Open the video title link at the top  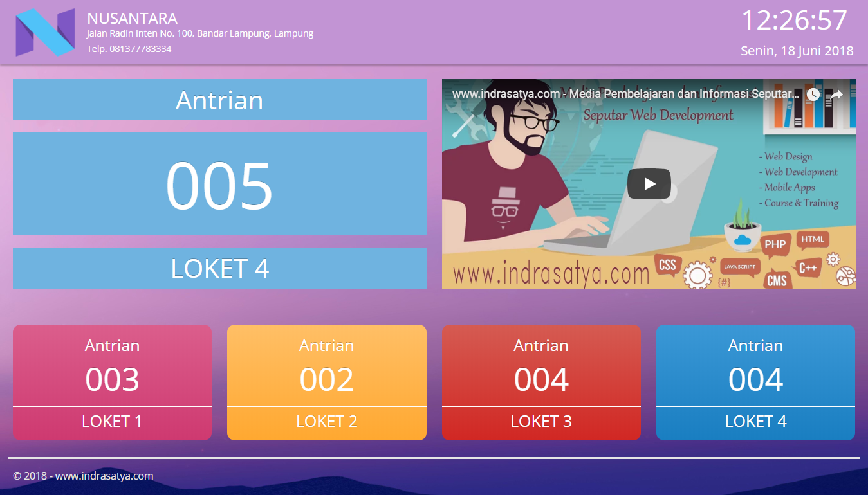click(x=626, y=94)
